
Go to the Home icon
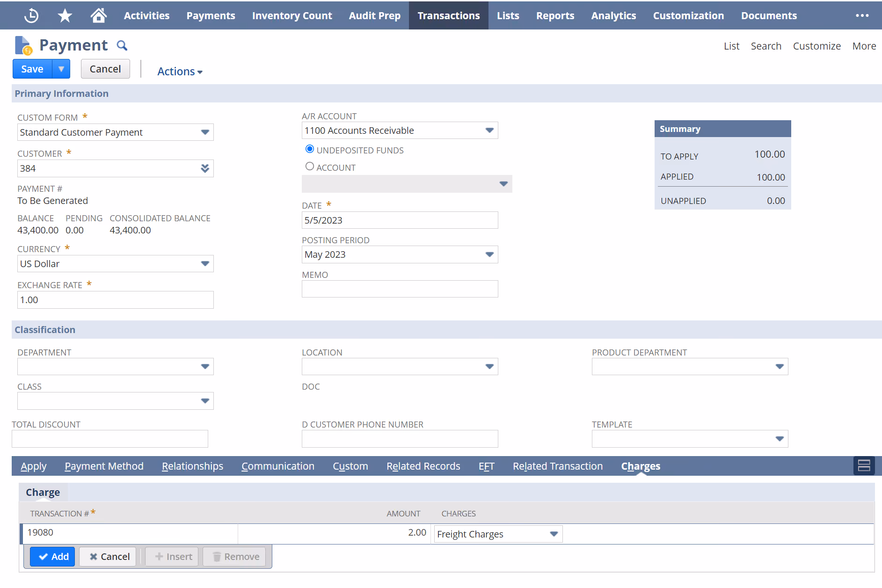point(98,15)
